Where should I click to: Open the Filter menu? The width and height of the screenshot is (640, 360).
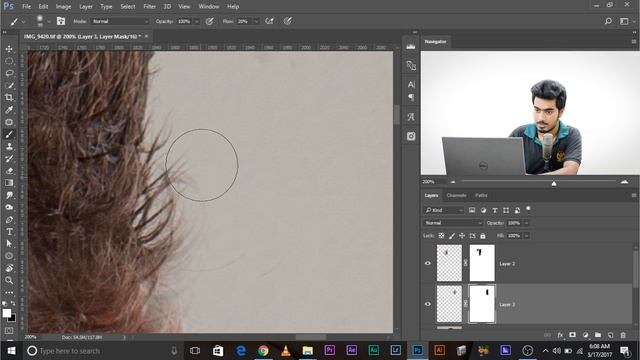(149, 7)
